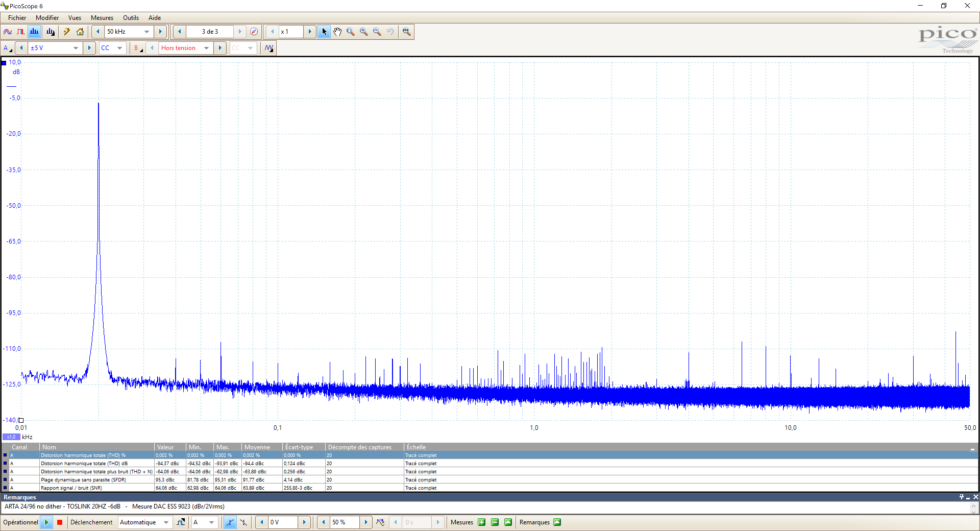The height and width of the screenshot is (531, 980).
Task: Increase channel B range from Hors tension
Action: (220, 48)
